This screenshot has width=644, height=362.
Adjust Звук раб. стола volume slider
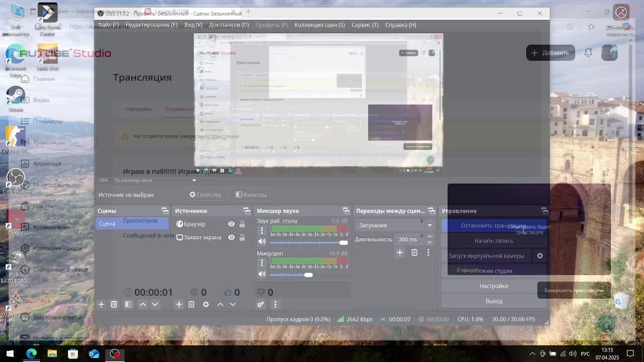coord(308,242)
